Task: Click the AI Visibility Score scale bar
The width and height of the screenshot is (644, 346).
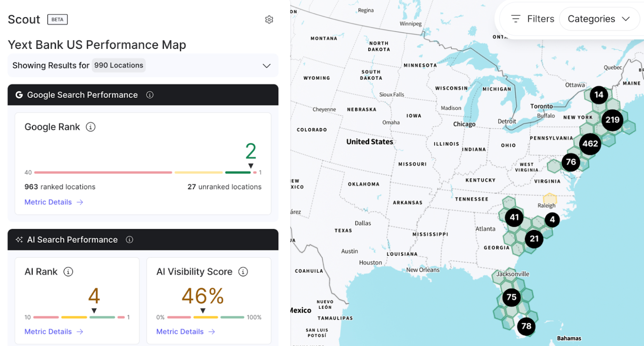Action: click(206, 317)
